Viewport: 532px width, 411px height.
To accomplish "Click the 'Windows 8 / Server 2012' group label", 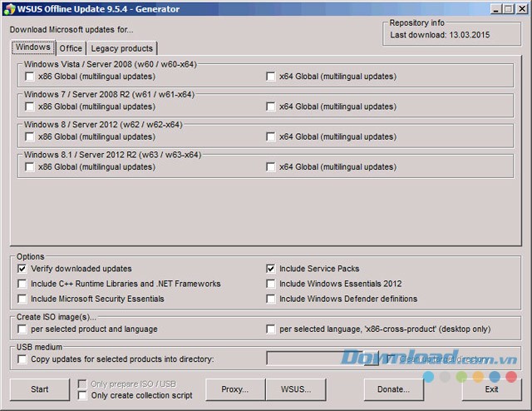I will click(103, 125).
